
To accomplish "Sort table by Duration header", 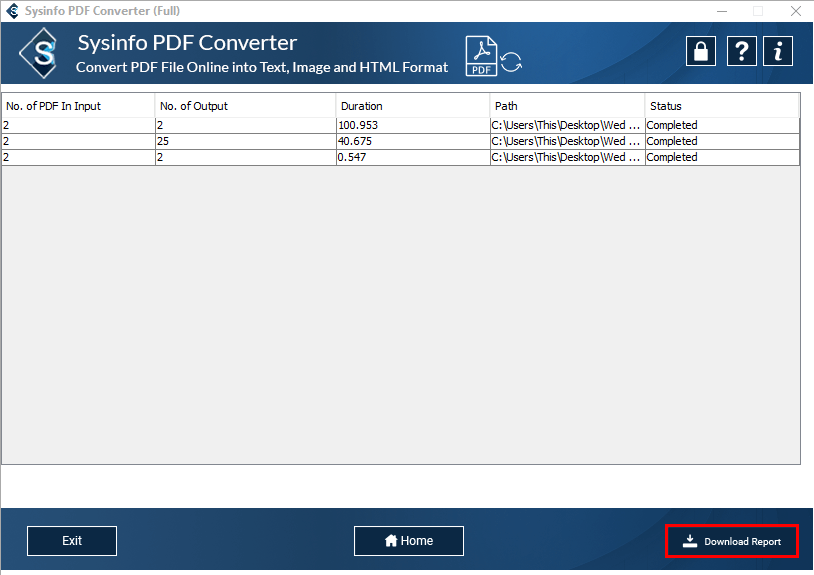I will pos(412,106).
